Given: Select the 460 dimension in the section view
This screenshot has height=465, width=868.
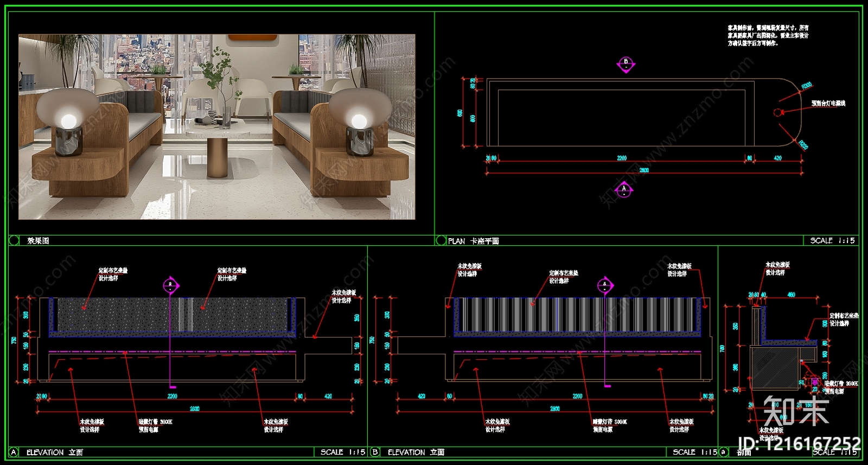Looking at the screenshot, I should pyautogui.click(x=792, y=295).
